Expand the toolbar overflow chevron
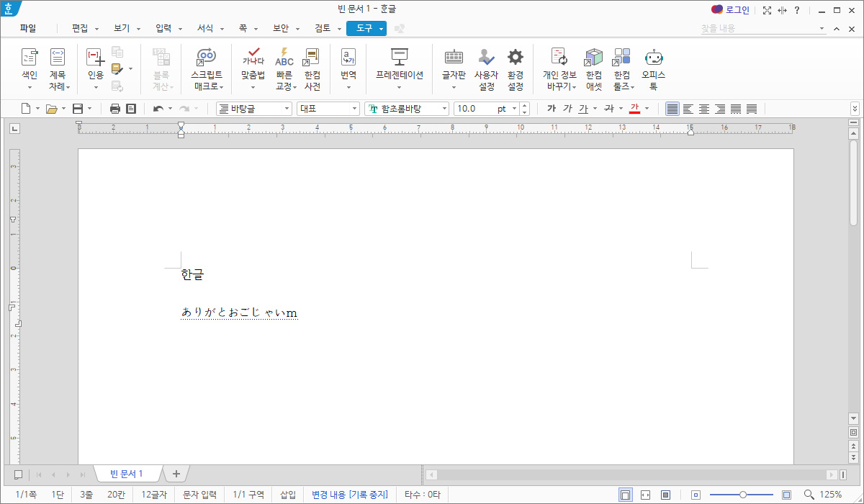The image size is (864, 504). pyautogui.click(x=855, y=109)
